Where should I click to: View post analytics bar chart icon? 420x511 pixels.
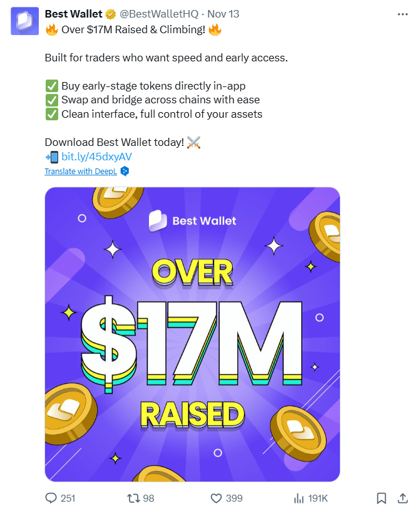(299, 498)
